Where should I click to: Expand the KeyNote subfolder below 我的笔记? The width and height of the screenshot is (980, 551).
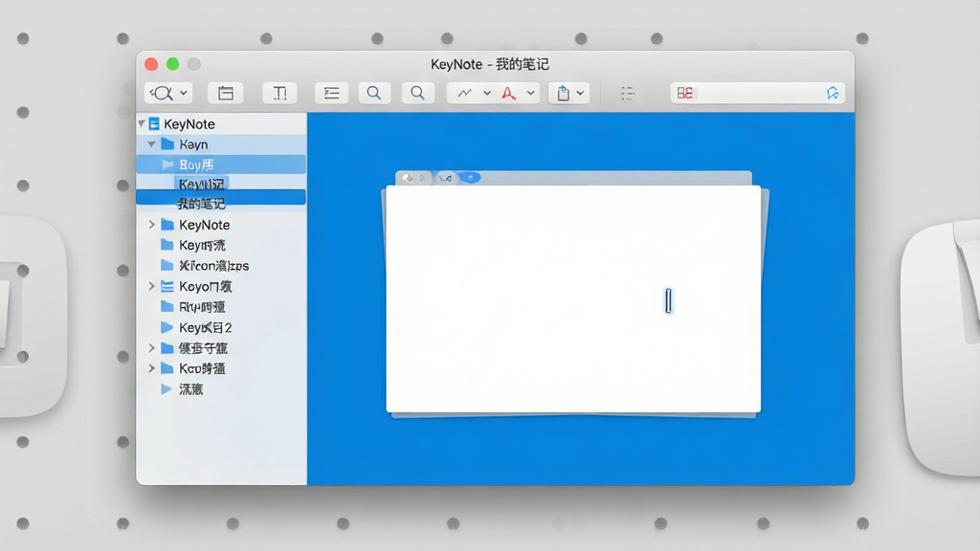[x=152, y=224]
